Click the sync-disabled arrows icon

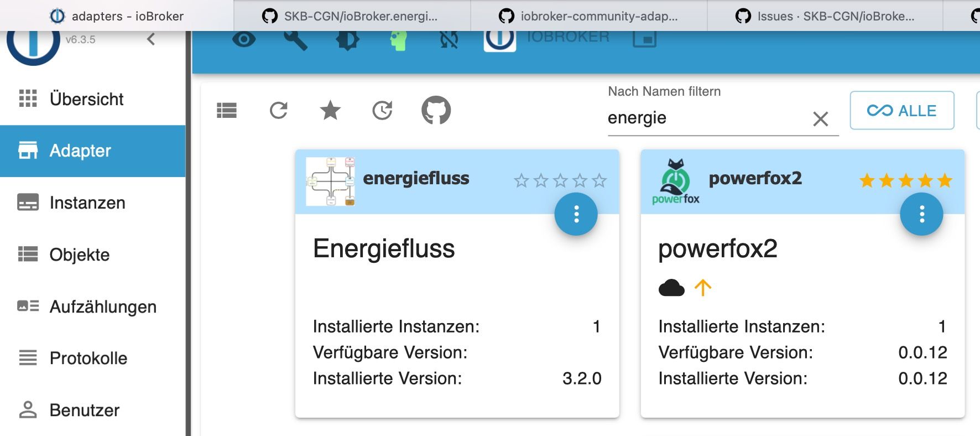point(449,40)
